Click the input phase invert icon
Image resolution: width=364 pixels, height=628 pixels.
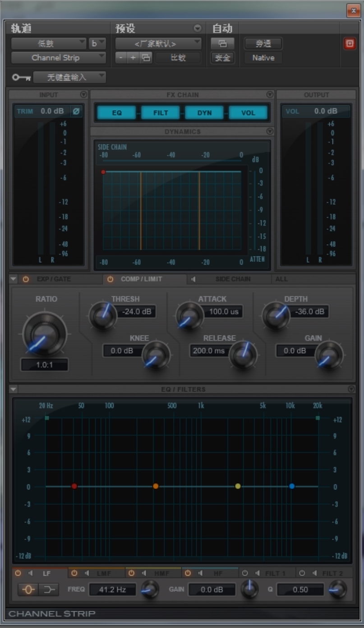coord(76,111)
